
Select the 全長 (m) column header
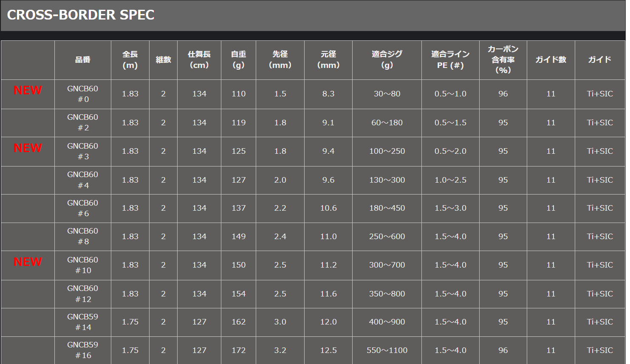[130, 60]
